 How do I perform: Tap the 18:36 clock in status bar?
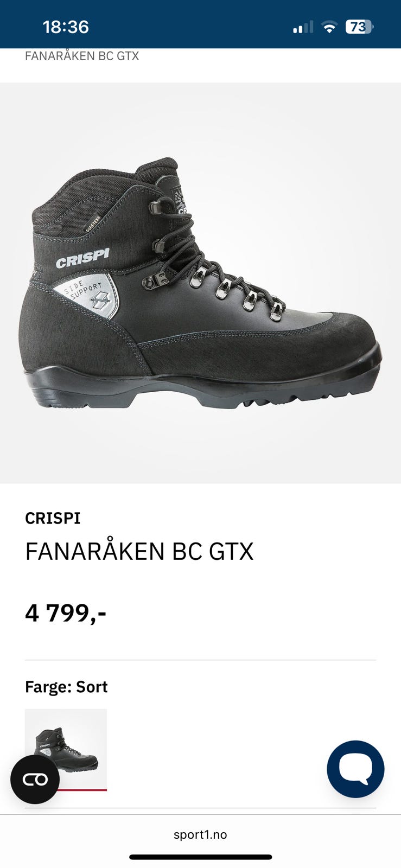coord(66,27)
